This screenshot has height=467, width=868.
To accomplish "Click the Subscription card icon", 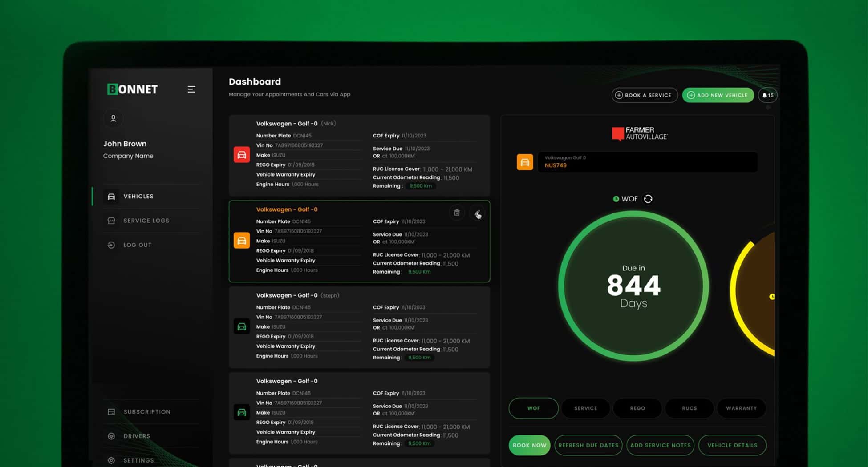I will pyautogui.click(x=111, y=412).
